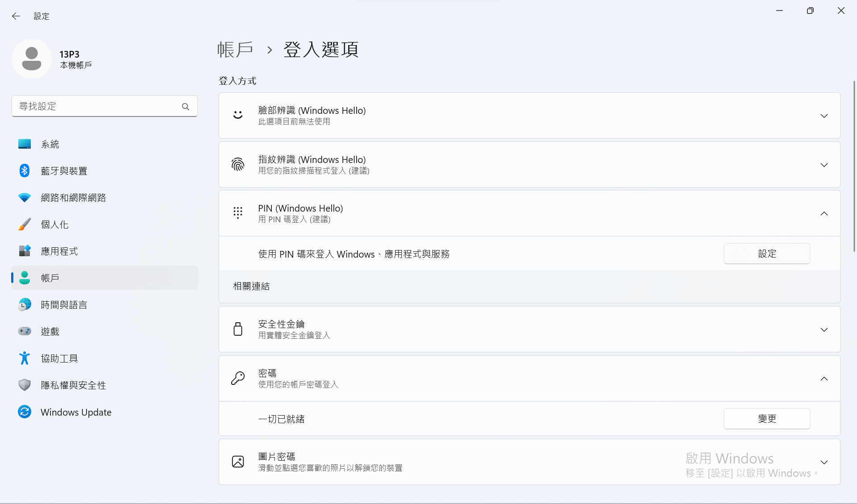Viewport: 857px width, 504px height.
Task: Click the back arrow icon
Action: click(x=16, y=16)
